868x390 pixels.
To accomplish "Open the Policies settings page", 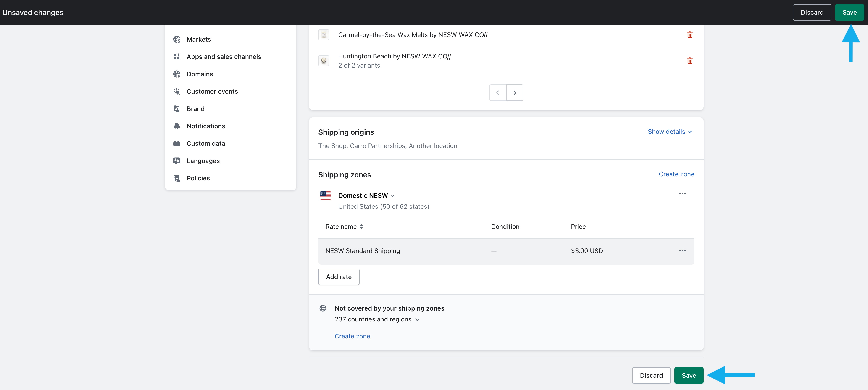I will [x=198, y=178].
